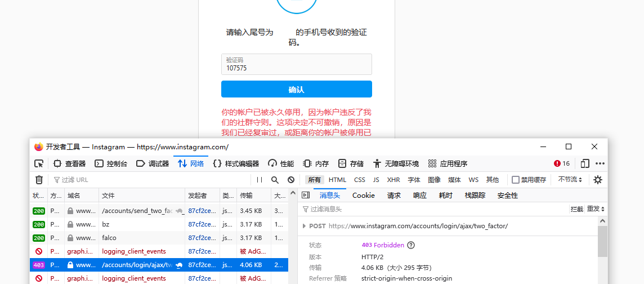Activate the element picker icon
This screenshot has height=284, width=644.
[x=39, y=163]
